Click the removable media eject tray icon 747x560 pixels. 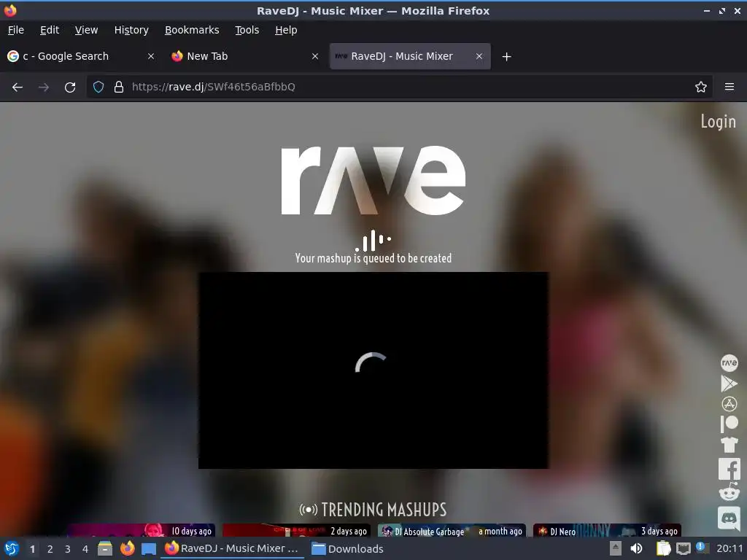coord(616,548)
